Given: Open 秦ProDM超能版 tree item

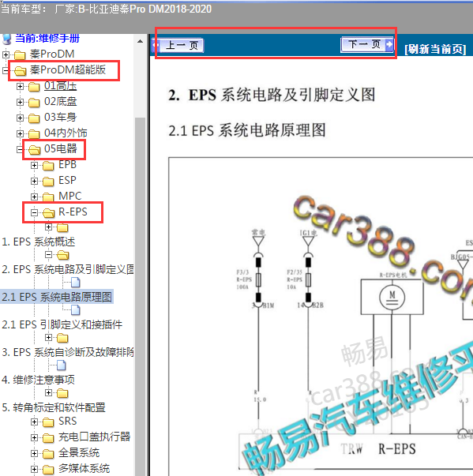Looking at the screenshot, I should pos(67,69).
